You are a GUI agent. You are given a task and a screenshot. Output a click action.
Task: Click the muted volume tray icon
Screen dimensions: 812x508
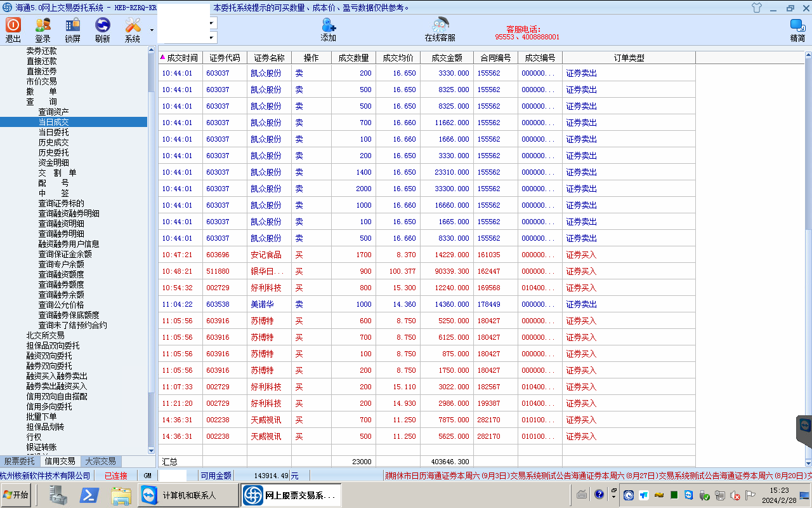(x=735, y=495)
